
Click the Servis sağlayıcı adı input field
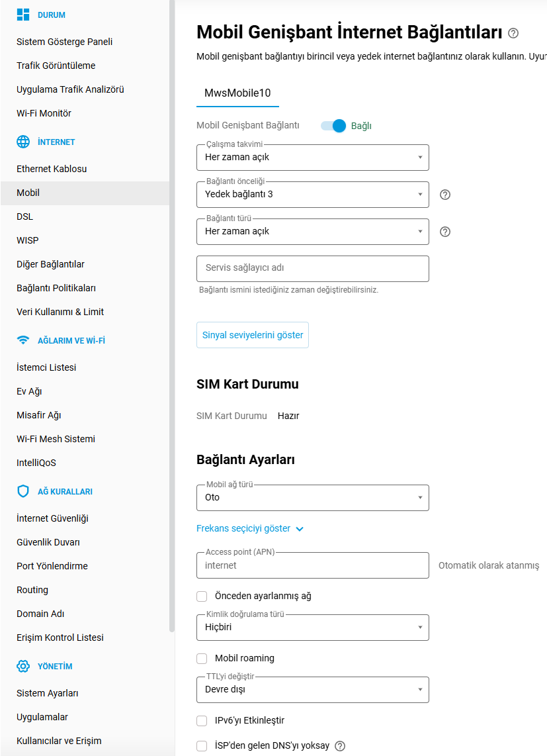point(312,269)
